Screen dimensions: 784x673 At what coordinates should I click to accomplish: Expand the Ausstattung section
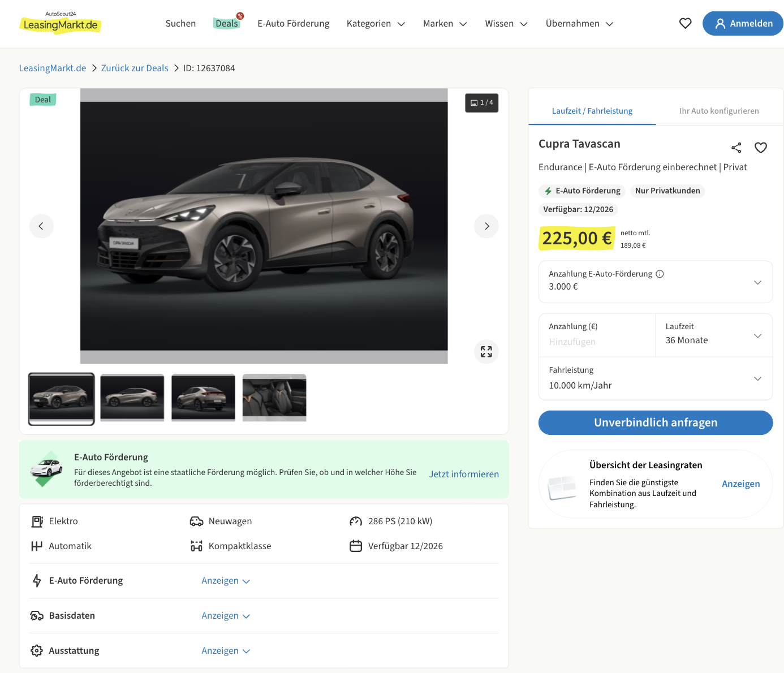(226, 651)
